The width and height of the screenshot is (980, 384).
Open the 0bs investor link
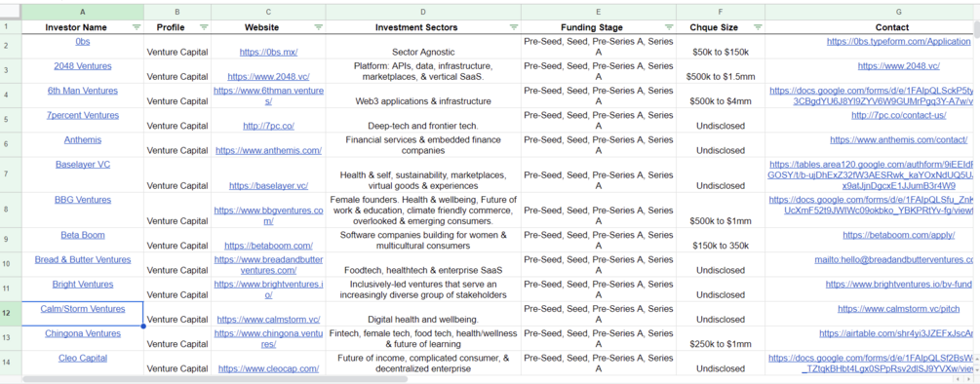[83, 41]
